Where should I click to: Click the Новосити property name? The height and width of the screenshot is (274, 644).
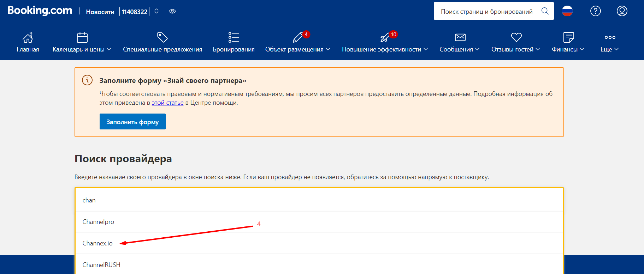click(x=100, y=12)
